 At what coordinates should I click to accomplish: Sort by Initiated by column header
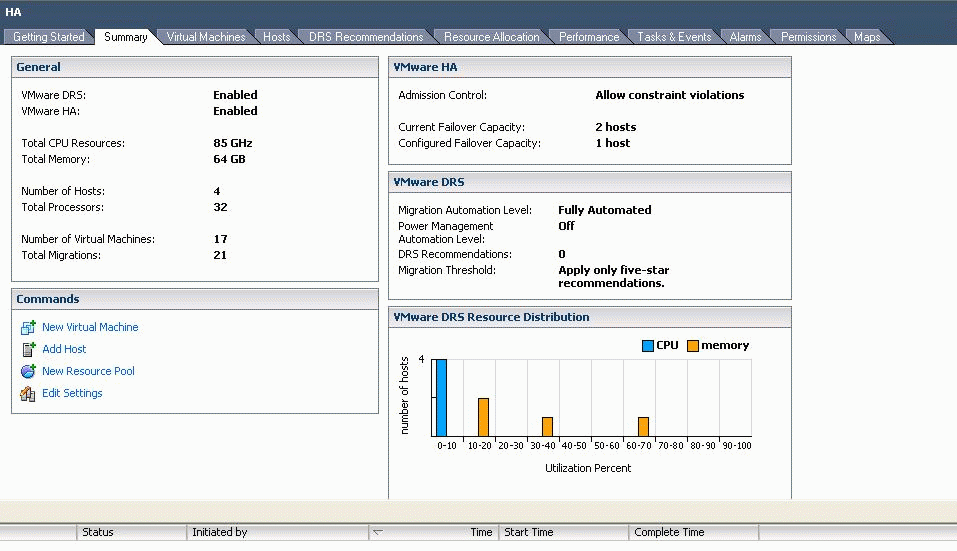click(278, 532)
